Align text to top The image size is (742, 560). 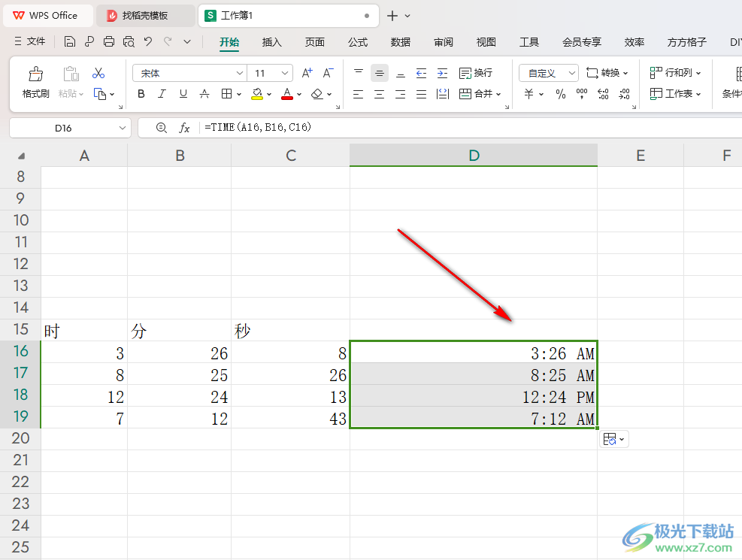coord(359,73)
